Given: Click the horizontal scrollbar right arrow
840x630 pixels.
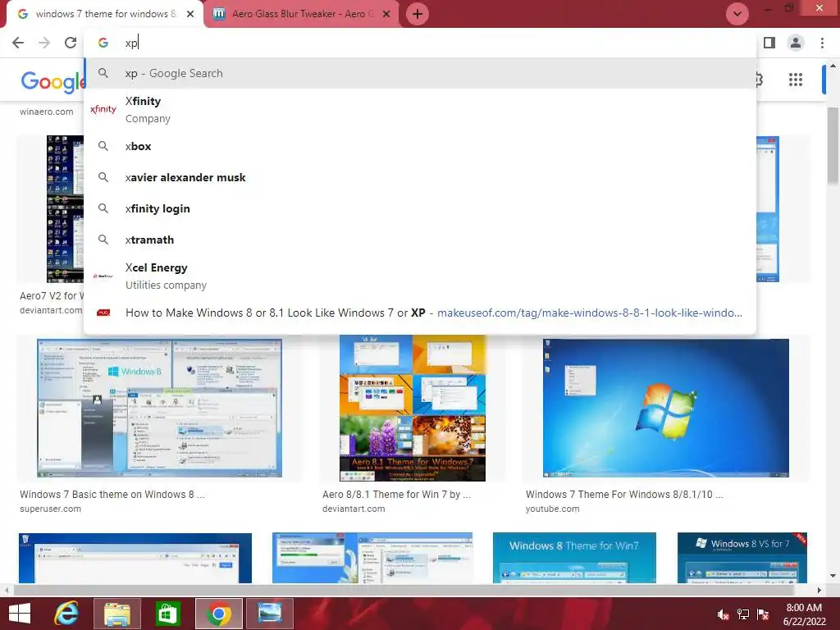Looking at the screenshot, I should [x=819, y=591].
